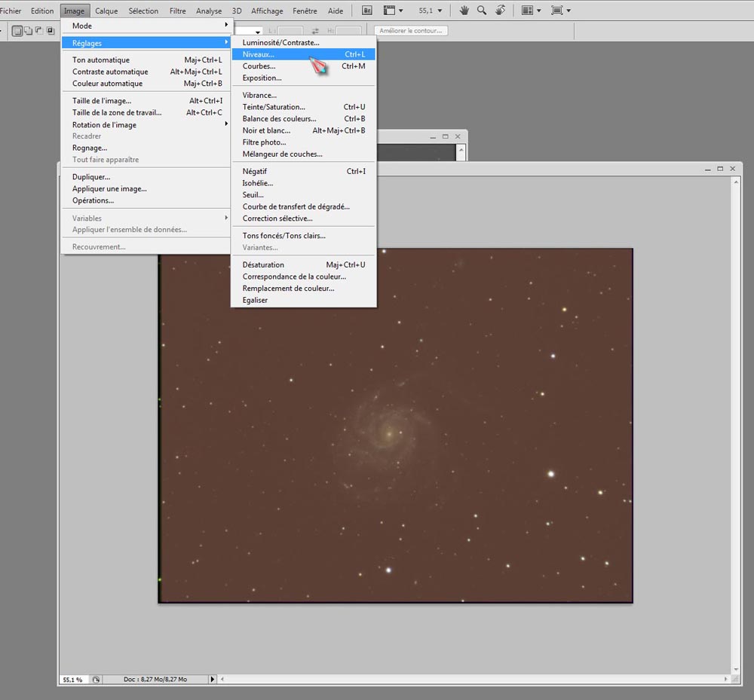Click the status bar preview icon next to zoom

coord(97,679)
